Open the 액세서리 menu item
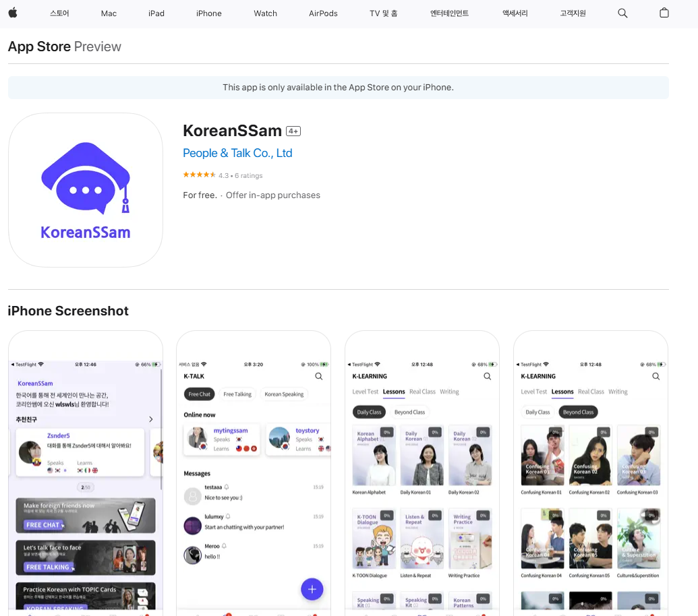Image resolution: width=698 pixels, height=616 pixels. pyautogui.click(x=515, y=13)
